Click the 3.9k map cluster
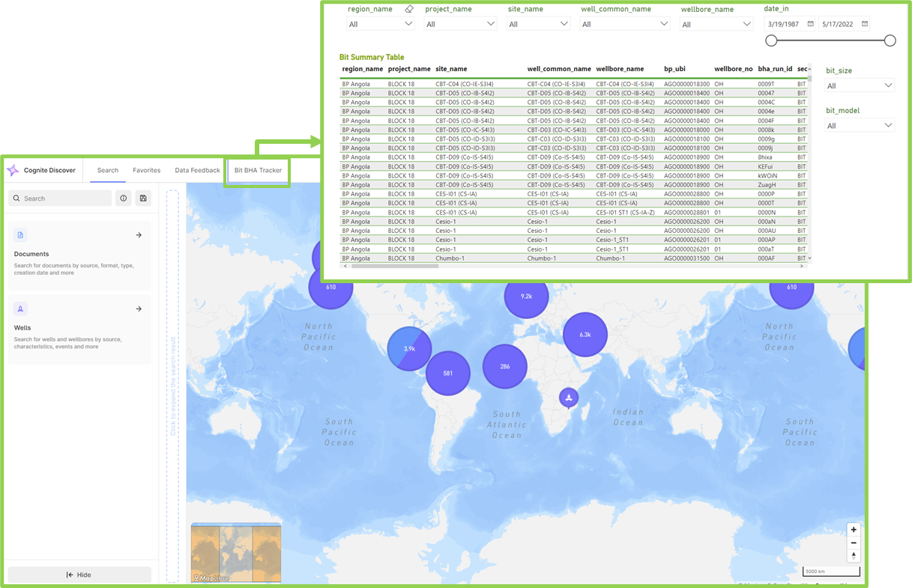 coord(409,348)
